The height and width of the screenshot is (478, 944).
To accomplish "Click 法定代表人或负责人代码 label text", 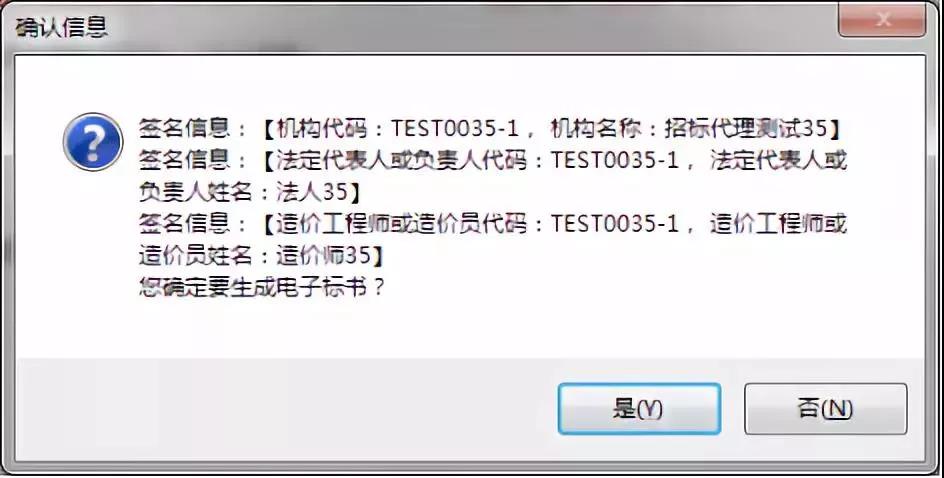I will (402, 160).
